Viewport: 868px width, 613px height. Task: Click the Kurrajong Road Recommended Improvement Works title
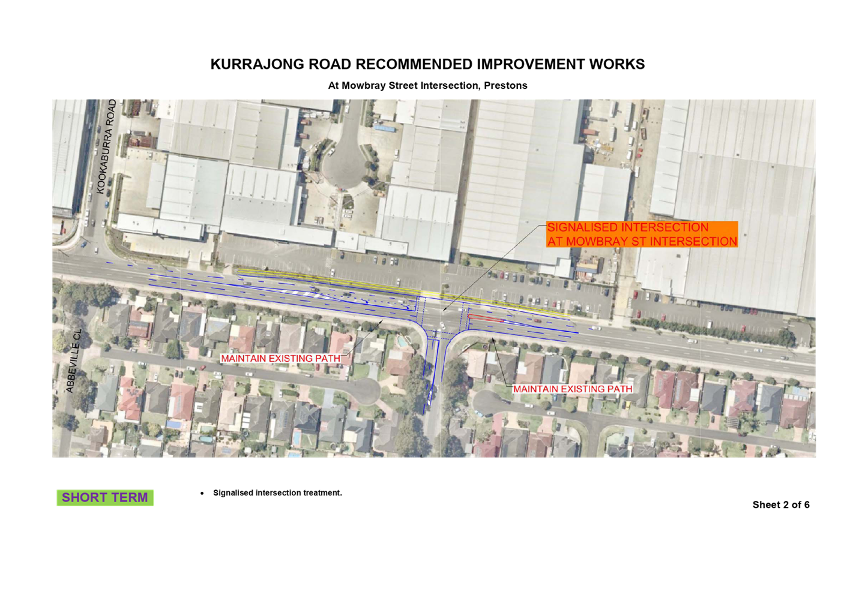click(x=427, y=64)
